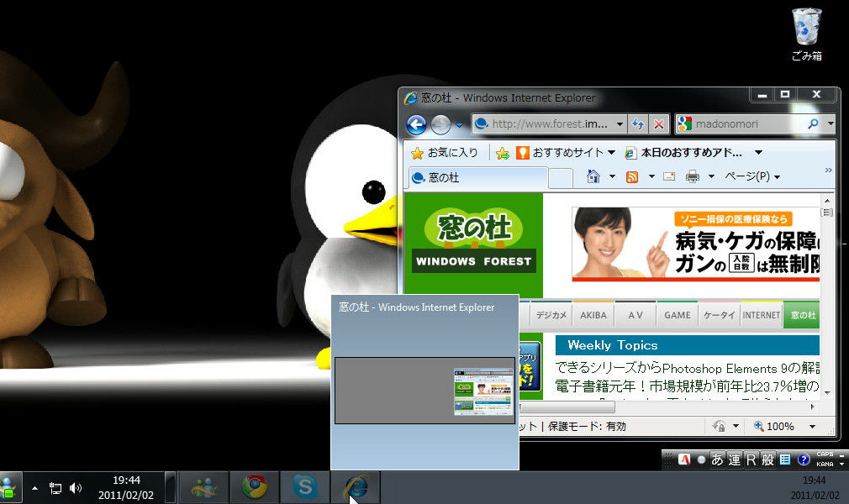
Task: Expand dropdown arrow after 本日のおすすめアド...
Action: pos(758,153)
